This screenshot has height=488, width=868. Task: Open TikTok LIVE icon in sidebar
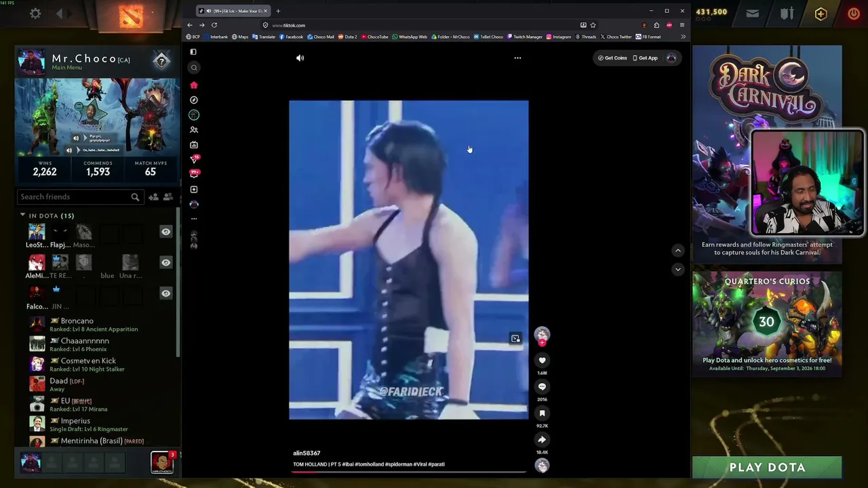click(194, 145)
